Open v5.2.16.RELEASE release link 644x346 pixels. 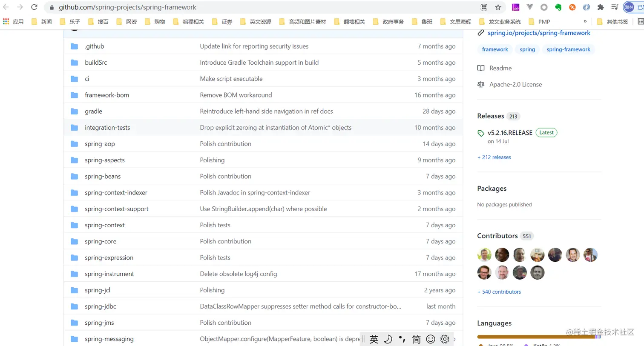tap(510, 133)
